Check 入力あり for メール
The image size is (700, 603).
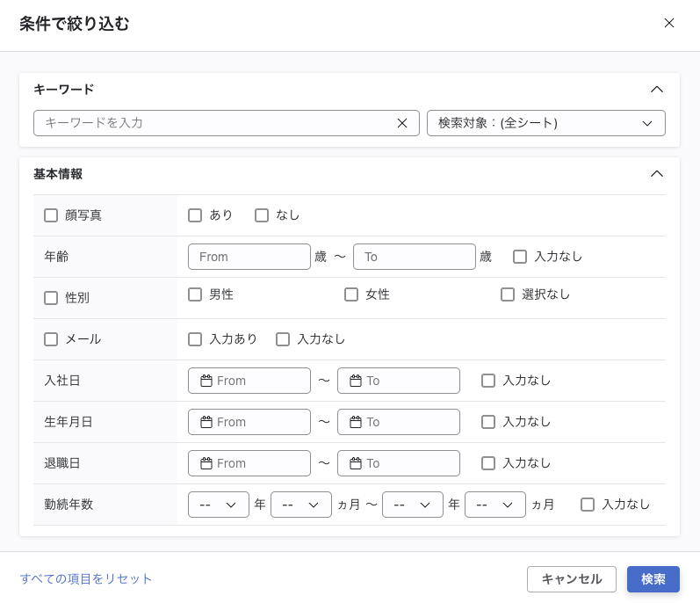click(x=195, y=339)
